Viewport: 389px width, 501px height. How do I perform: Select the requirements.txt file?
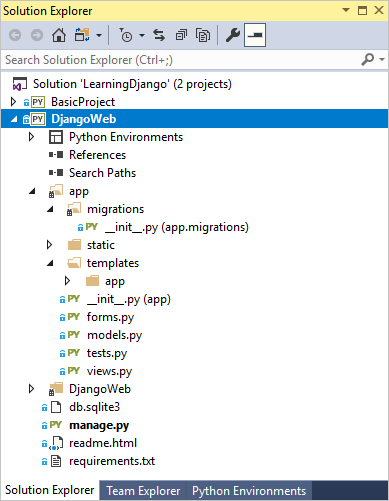pos(112,461)
